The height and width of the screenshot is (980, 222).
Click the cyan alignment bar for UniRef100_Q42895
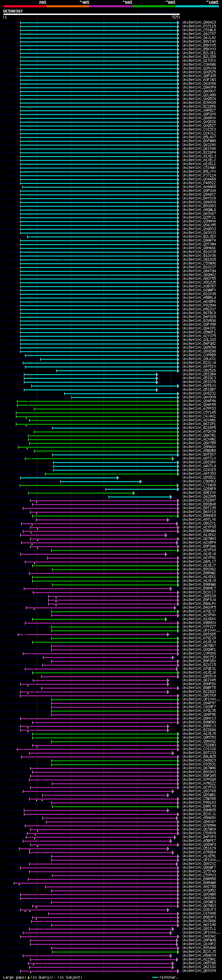point(140,497)
